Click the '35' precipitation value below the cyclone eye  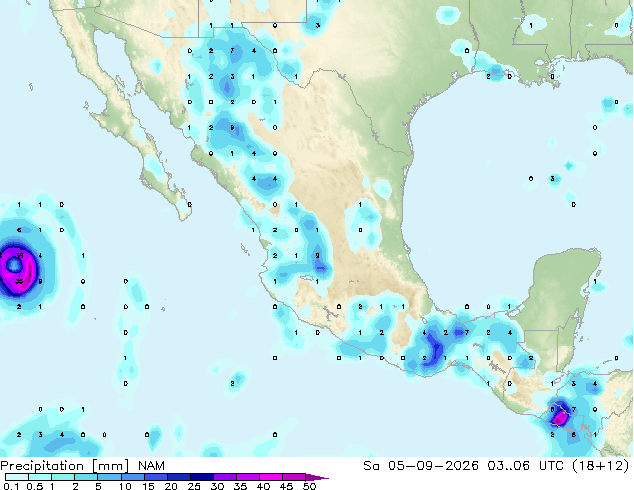pos(19,281)
